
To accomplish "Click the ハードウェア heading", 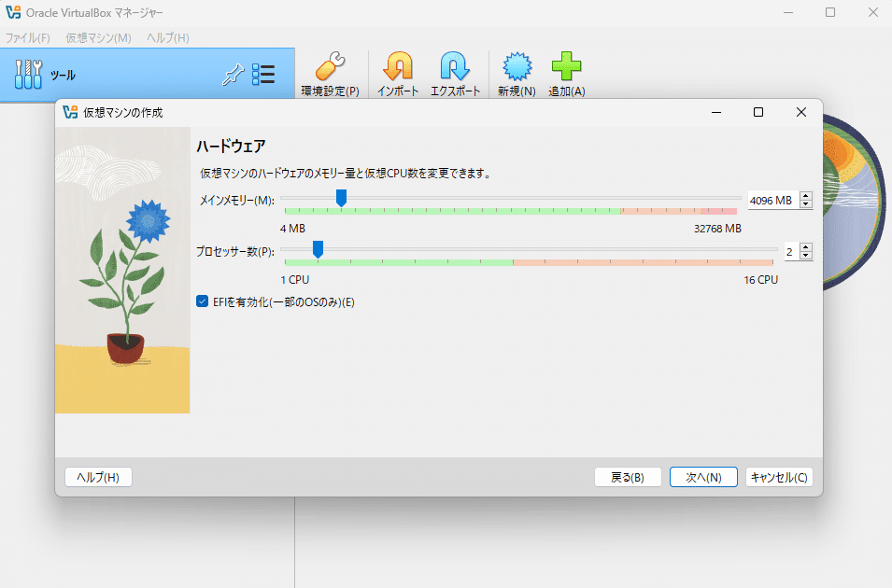I will coord(231,147).
